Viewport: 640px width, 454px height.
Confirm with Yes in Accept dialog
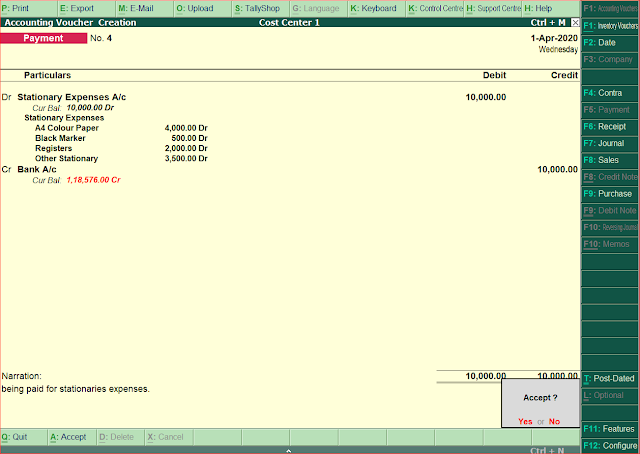pyautogui.click(x=525, y=421)
